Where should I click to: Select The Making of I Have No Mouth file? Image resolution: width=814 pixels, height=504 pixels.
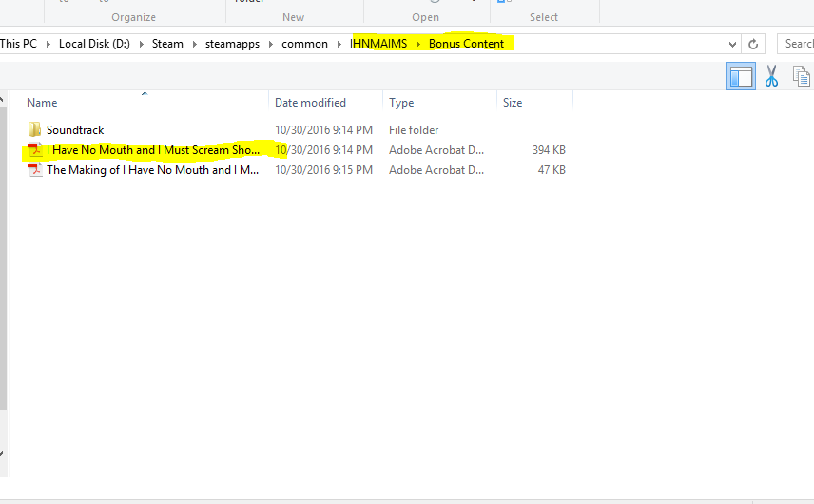point(152,169)
